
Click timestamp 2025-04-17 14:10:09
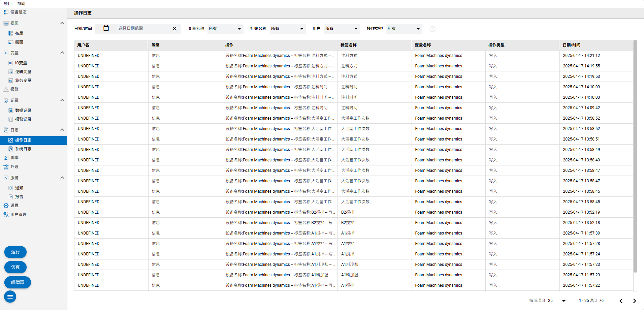click(581, 87)
